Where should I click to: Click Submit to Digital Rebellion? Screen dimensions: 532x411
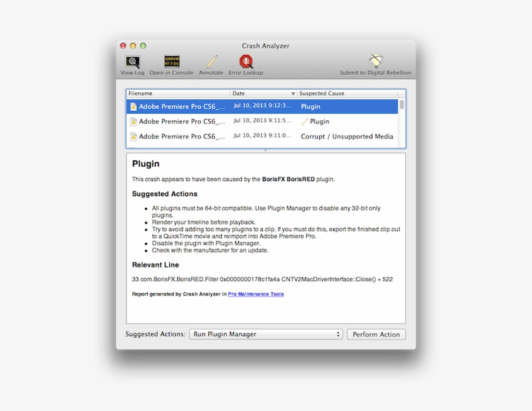(375, 65)
